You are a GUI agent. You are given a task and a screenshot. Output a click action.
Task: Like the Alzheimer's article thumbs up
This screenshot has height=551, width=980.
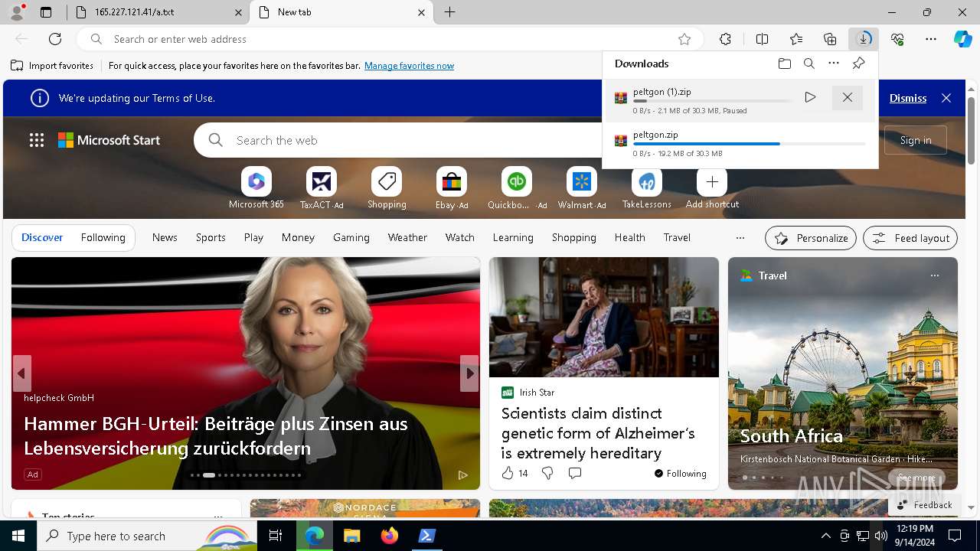(x=508, y=474)
